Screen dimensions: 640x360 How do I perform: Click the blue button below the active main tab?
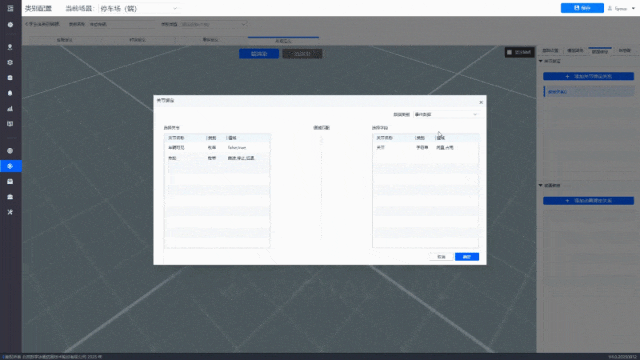(x=259, y=54)
